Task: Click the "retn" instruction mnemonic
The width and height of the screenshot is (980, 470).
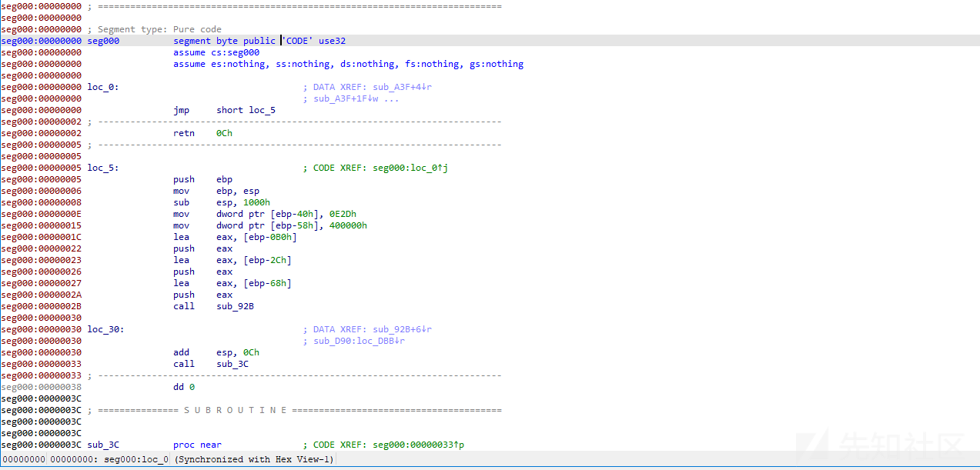Action: (184, 133)
